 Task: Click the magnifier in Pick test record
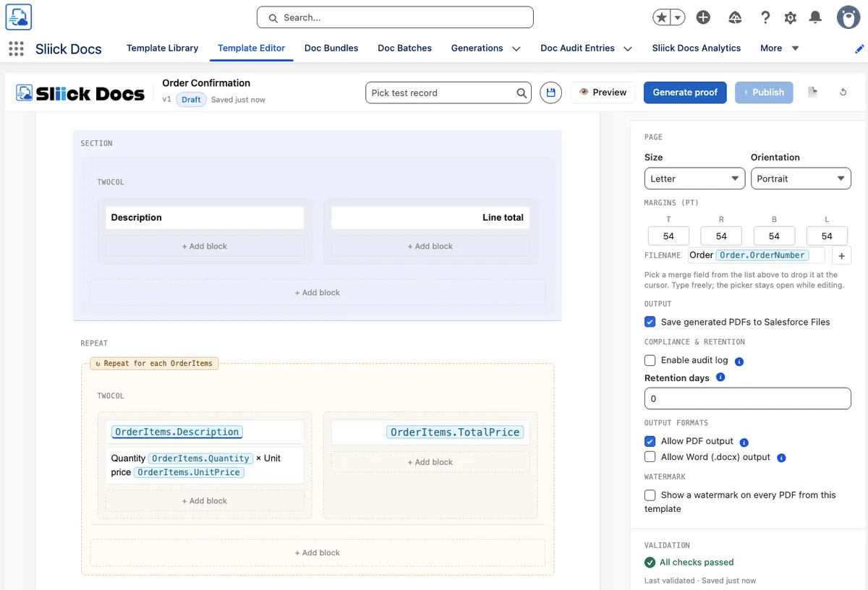[522, 93]
